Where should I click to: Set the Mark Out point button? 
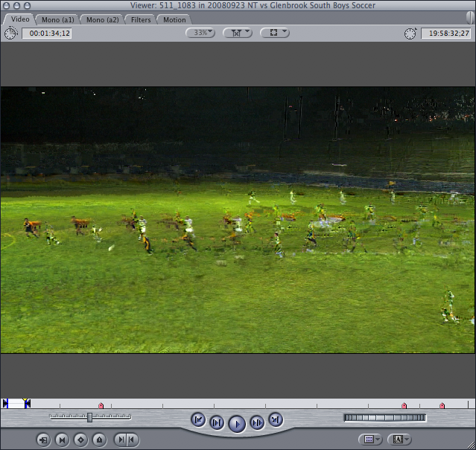coord(131,440)
